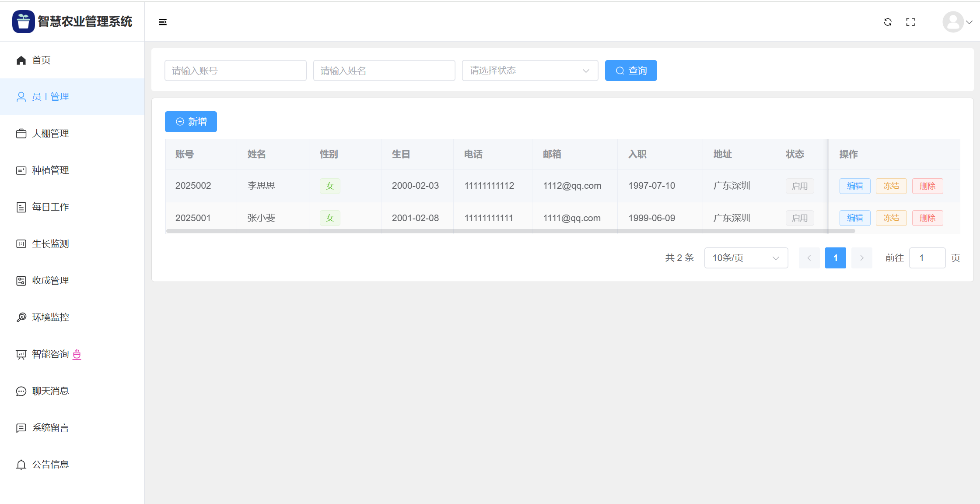Expand the user menu chevron by the avatar
980x504 pixels.
(x=969, y=22)
